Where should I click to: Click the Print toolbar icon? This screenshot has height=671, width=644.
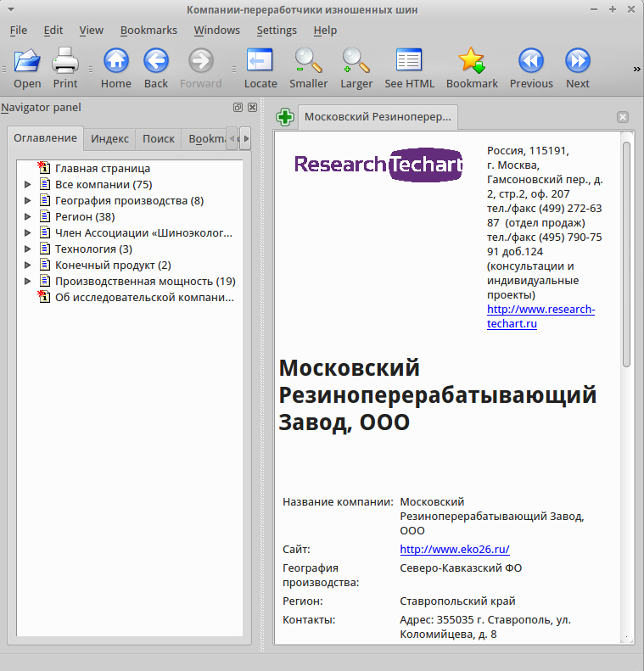click(x=65, y=68)
